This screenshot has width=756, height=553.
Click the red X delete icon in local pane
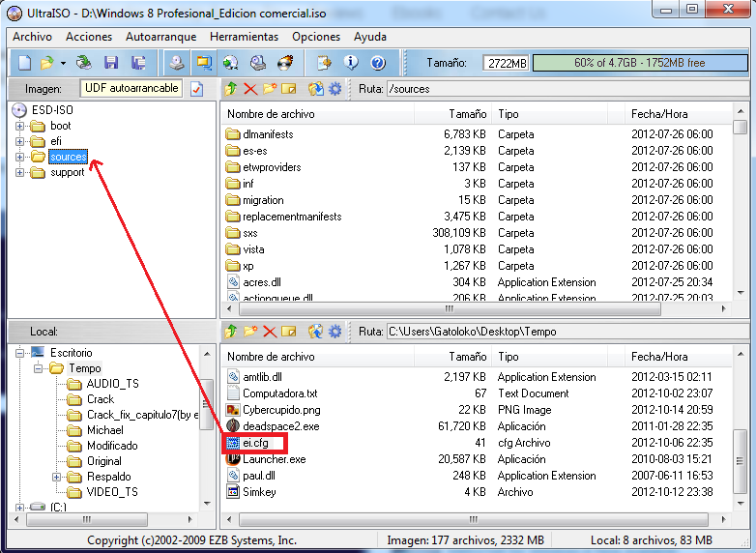pos(270,332)
